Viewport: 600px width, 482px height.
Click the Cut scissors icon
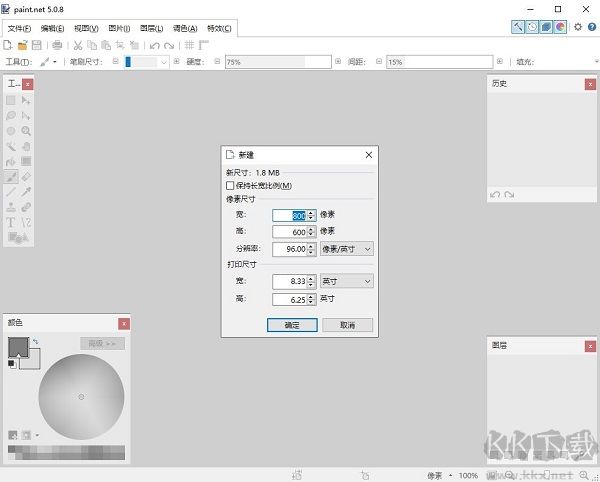point(78,45)
